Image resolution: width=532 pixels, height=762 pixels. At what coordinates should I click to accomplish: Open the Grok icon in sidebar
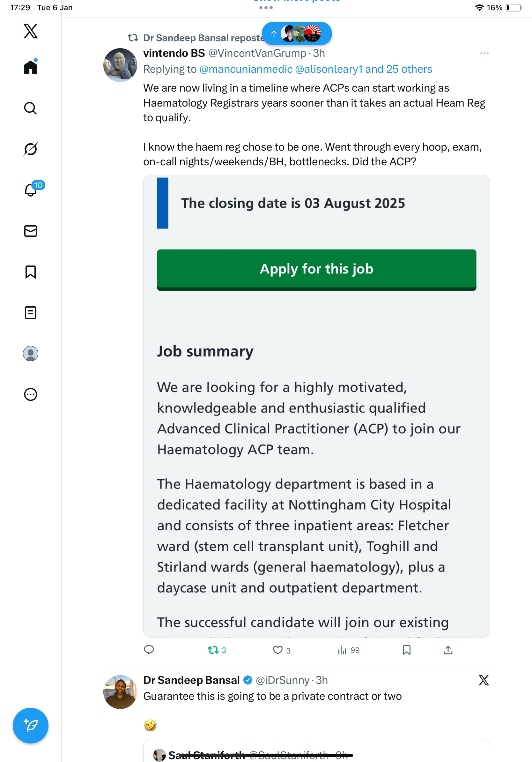[31, 149]
